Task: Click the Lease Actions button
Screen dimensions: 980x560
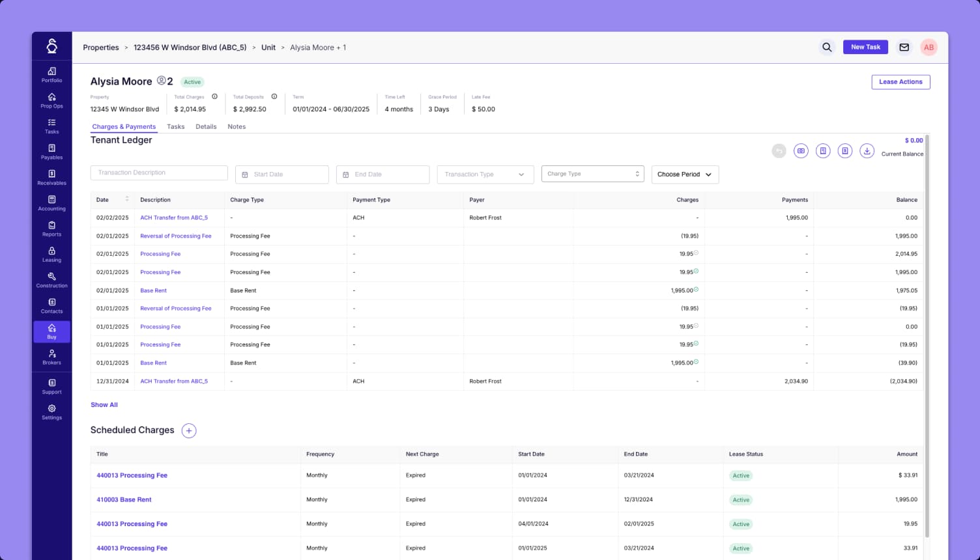Action: (901, 81)
